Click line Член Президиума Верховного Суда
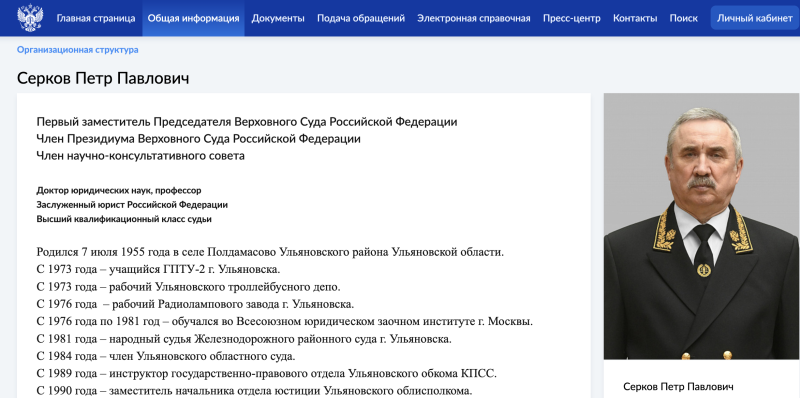The height and width of the screenshot is (398, 800). coord(198,139)
